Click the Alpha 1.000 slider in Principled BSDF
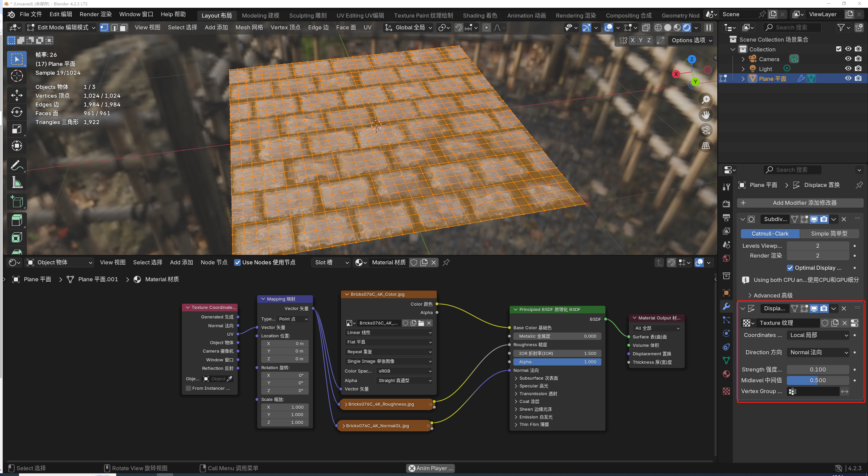Viewport: 868px width, 476px height. pos(557,362)
